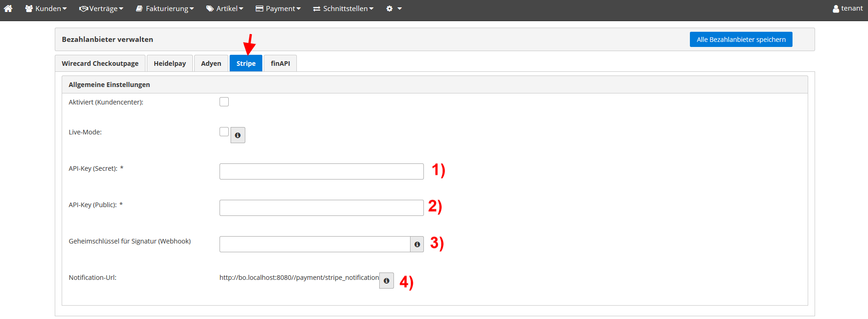The height and width of the screenshot is (319, 868).
Task: Focus the API-Key (Secret) input field
Action: pyautogui.click(x=321, y=171)
